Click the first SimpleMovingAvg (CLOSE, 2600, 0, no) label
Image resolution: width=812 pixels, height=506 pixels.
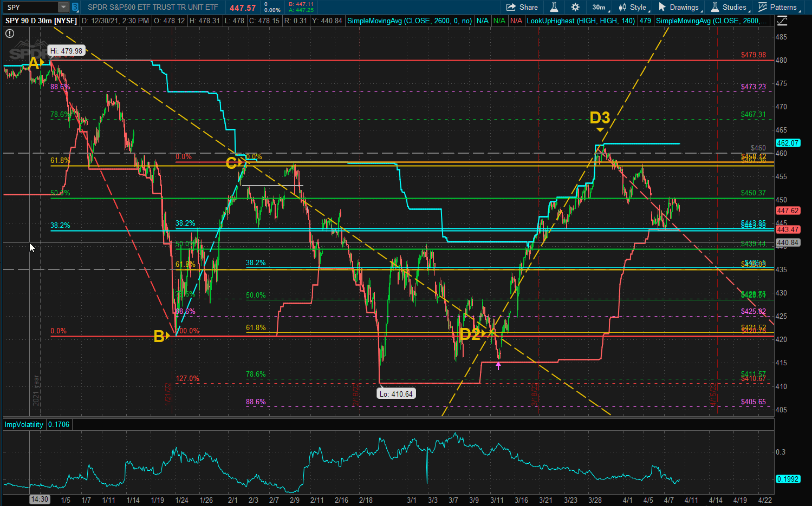(x=409, y=21)
